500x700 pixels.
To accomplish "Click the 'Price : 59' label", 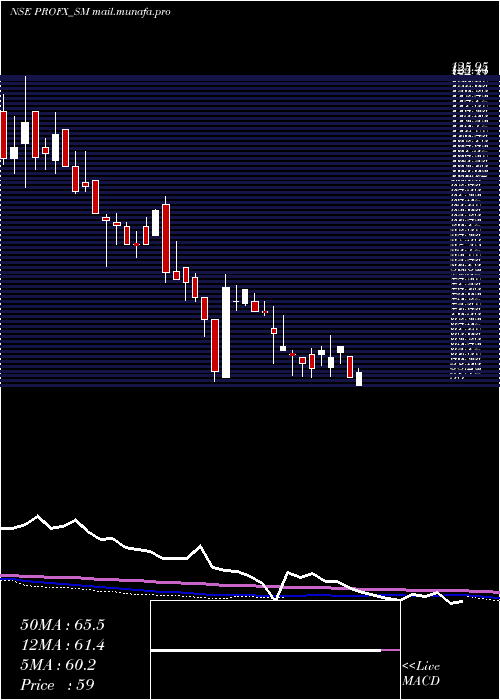I will [x=57, y=685].
